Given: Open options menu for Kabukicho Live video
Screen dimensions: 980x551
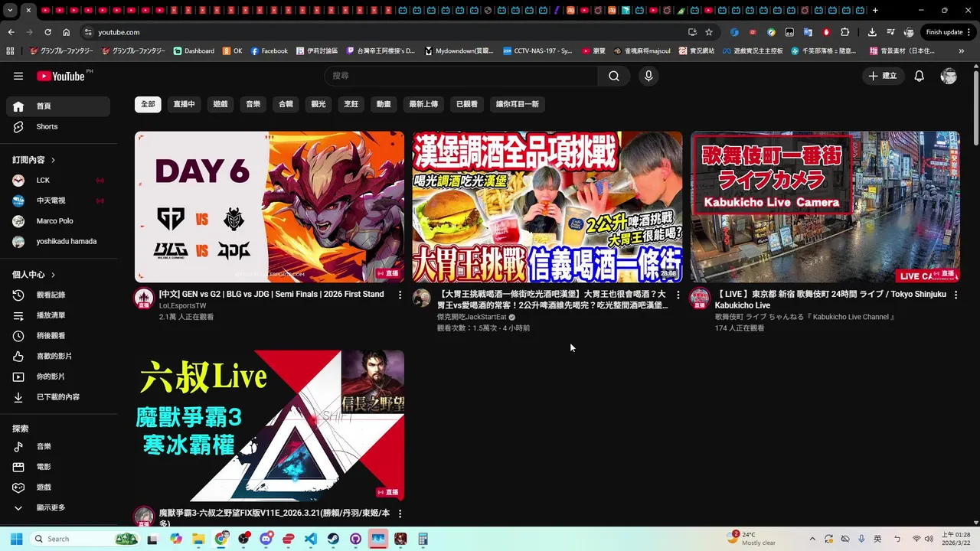Looking at the screenshot, I should 955,295.
